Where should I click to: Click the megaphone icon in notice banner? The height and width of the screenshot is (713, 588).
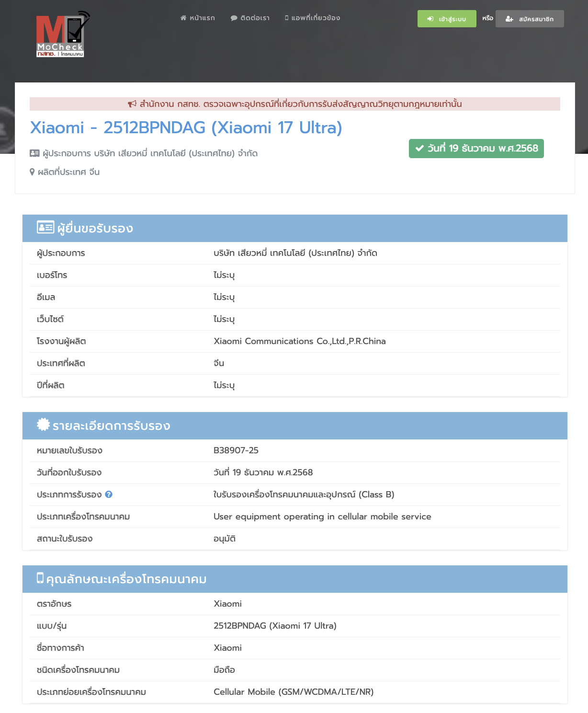[x=132, y=104]
